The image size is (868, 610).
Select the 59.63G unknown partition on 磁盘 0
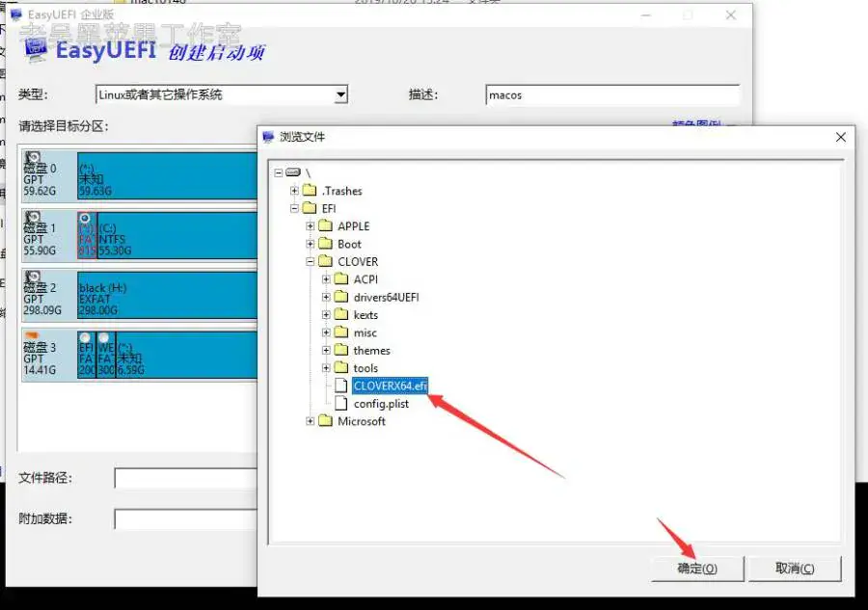pos(167,175)
